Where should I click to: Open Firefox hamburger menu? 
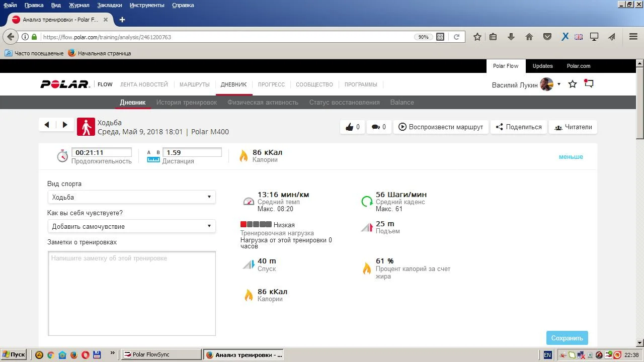click(633, 37)
